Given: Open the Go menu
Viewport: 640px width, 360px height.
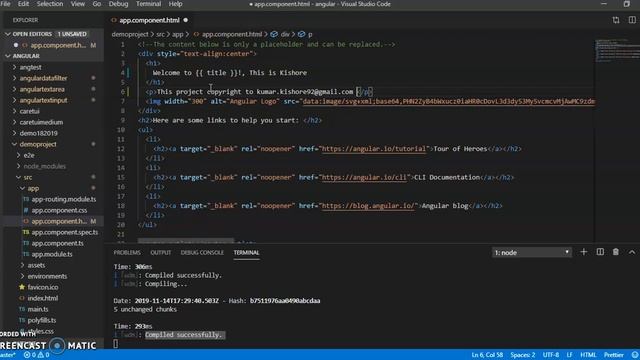Looking at the screenshot, I should [x=97, y=4].
